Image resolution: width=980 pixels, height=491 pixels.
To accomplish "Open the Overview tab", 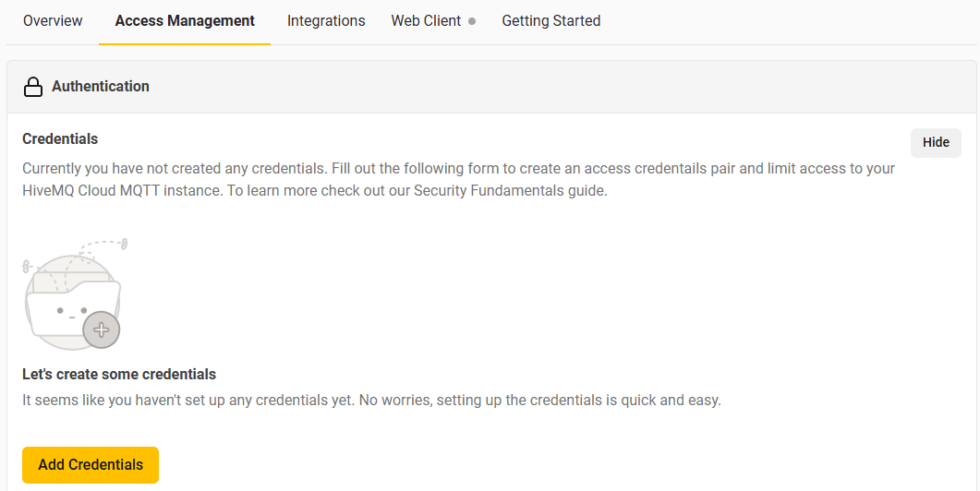I will pos(53,20).
